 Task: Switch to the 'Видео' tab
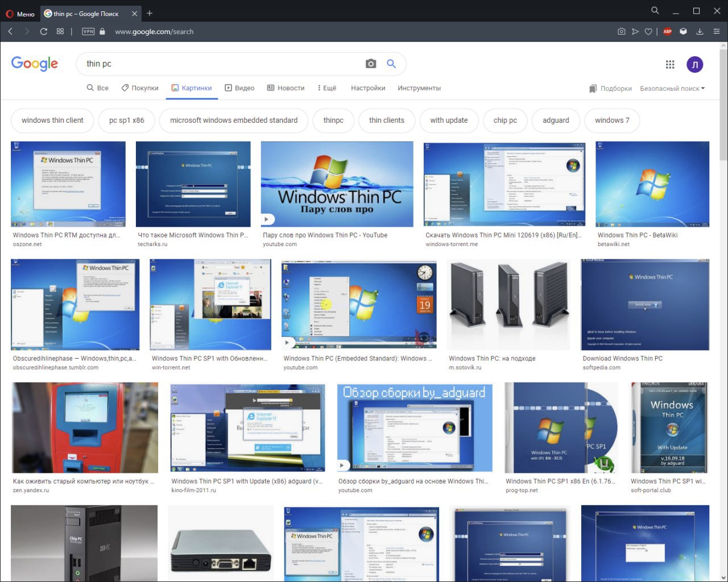(239, 88)
